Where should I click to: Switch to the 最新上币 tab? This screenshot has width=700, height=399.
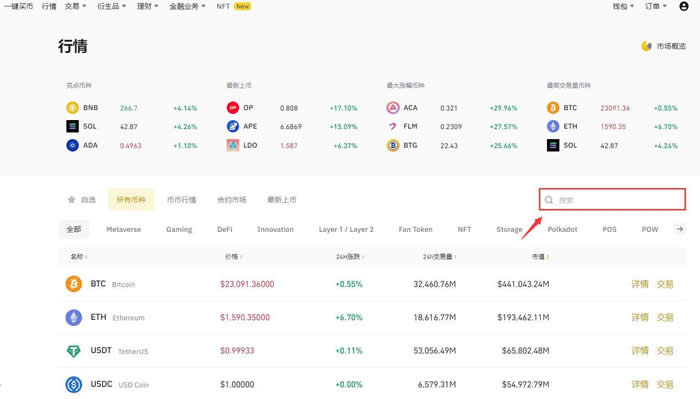click(x=282, y=200)
